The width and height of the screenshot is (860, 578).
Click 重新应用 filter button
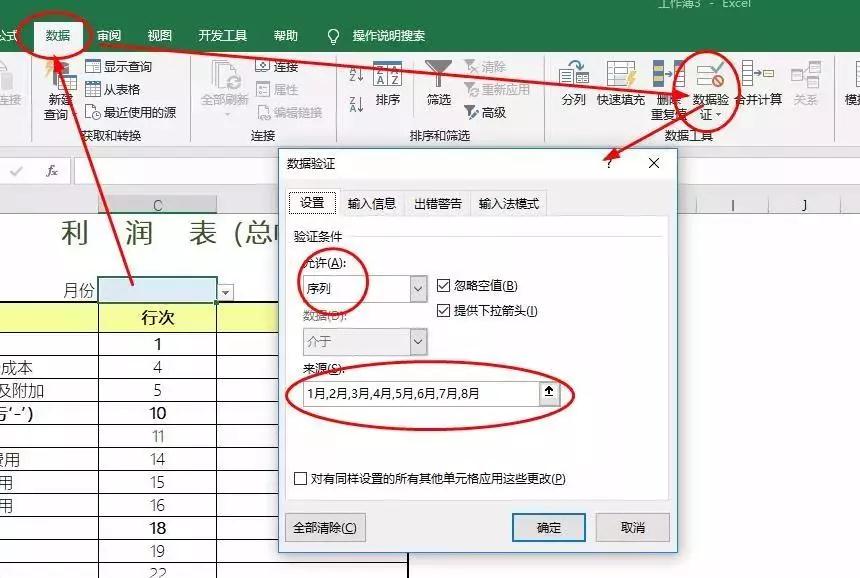click(x=497, y=89)
